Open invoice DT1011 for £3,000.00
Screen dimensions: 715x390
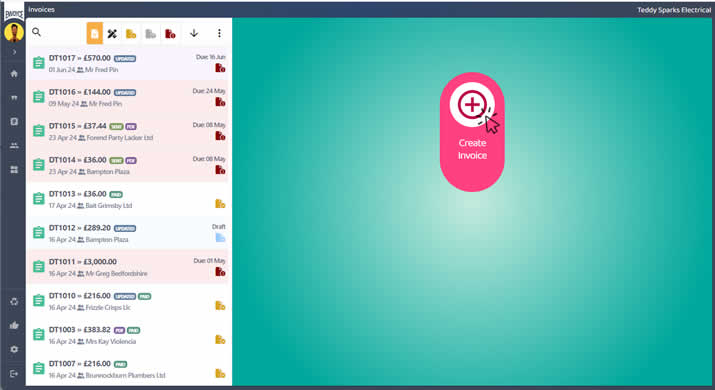coord(128,267)
